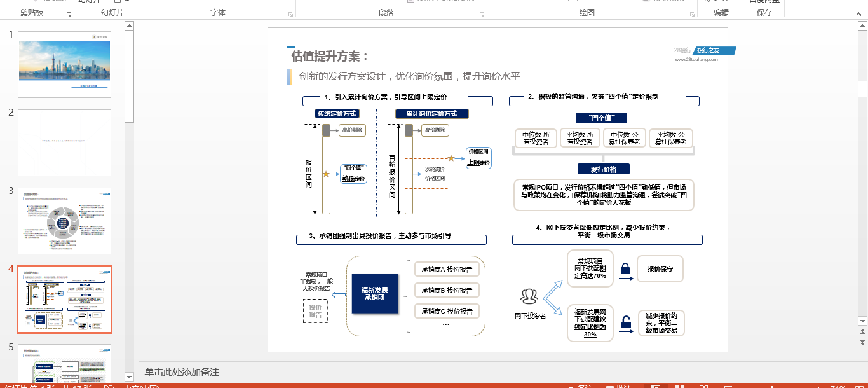Screen dimensions: 868x388
Task: Click the slide editor scrollbar up arrow
Action: tap(862, 26)
